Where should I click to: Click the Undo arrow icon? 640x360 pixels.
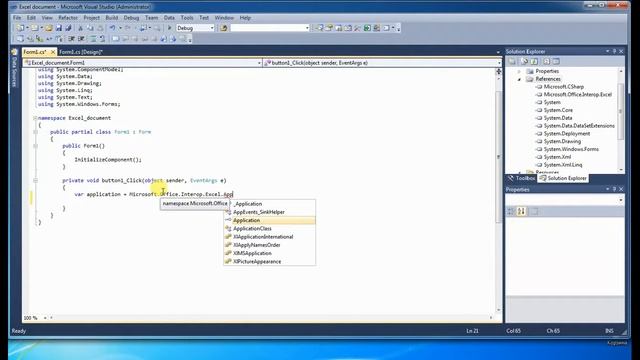[x=112, y=28]
